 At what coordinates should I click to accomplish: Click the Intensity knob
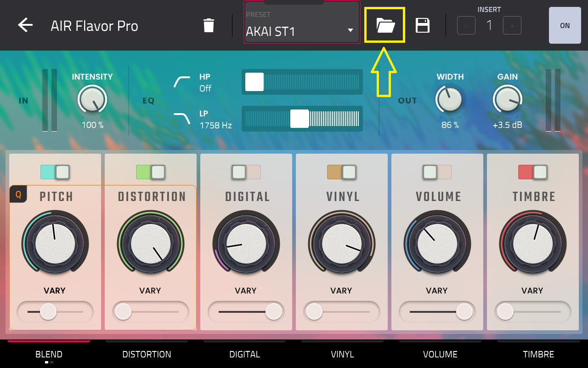pos(92,99)
